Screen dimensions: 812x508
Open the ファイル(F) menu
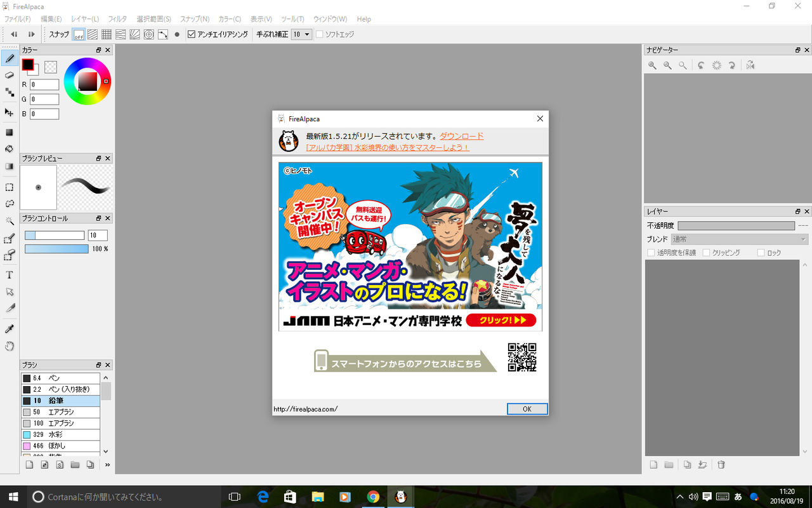[x=17, y=19]
